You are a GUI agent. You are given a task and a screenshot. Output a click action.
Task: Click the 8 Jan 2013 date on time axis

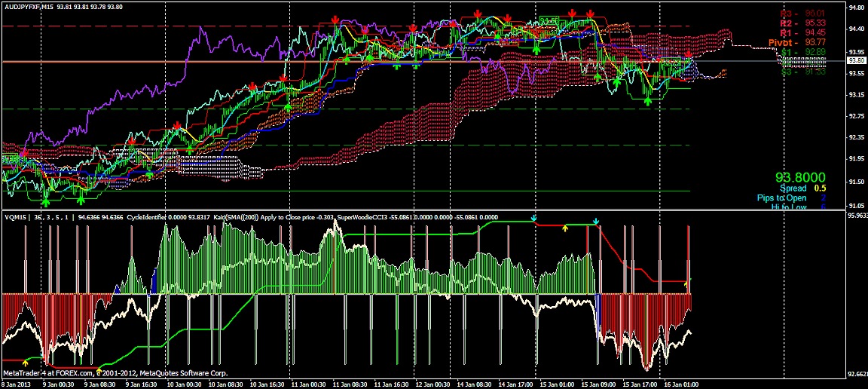pyautogui.click(x=17, y=384)
